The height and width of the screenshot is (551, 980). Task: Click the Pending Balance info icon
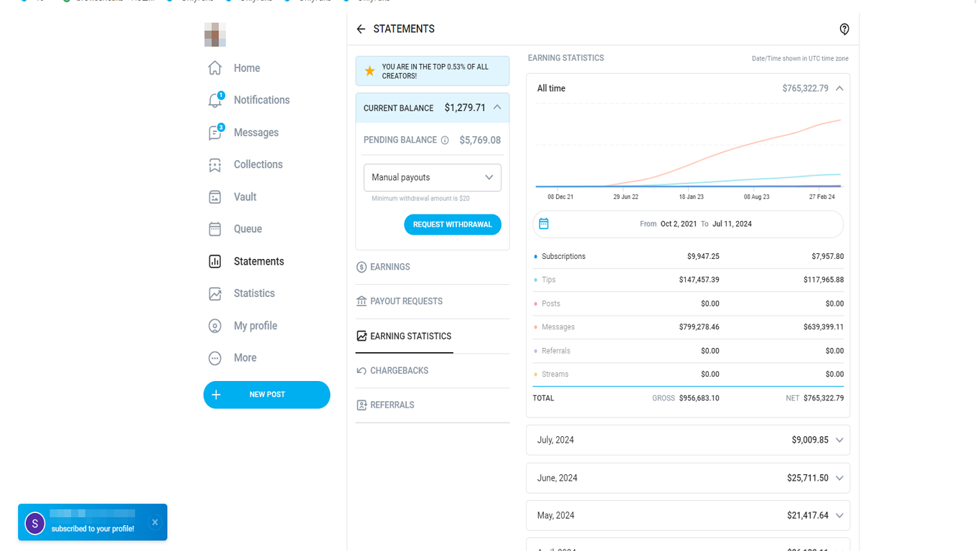tap(445, 141)
